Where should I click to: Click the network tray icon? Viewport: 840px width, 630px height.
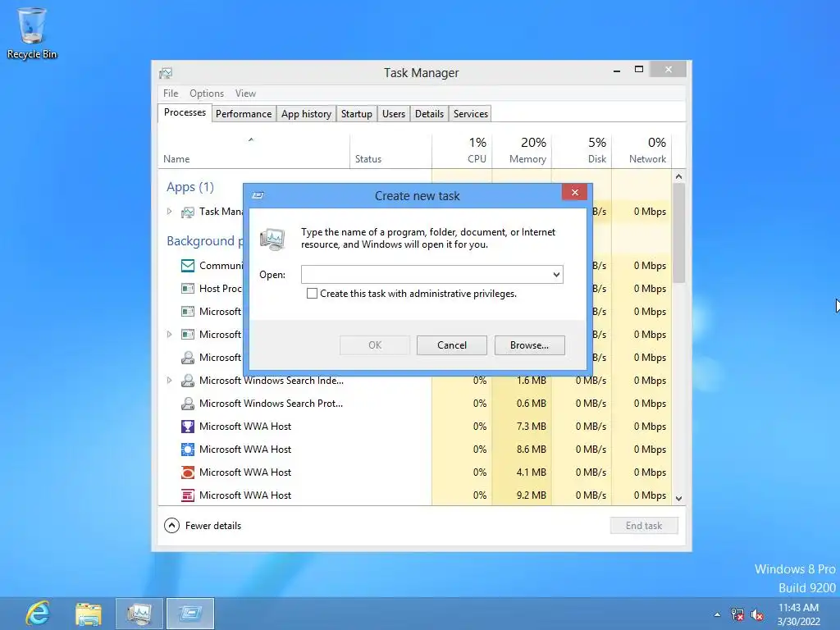click(737, 614)
